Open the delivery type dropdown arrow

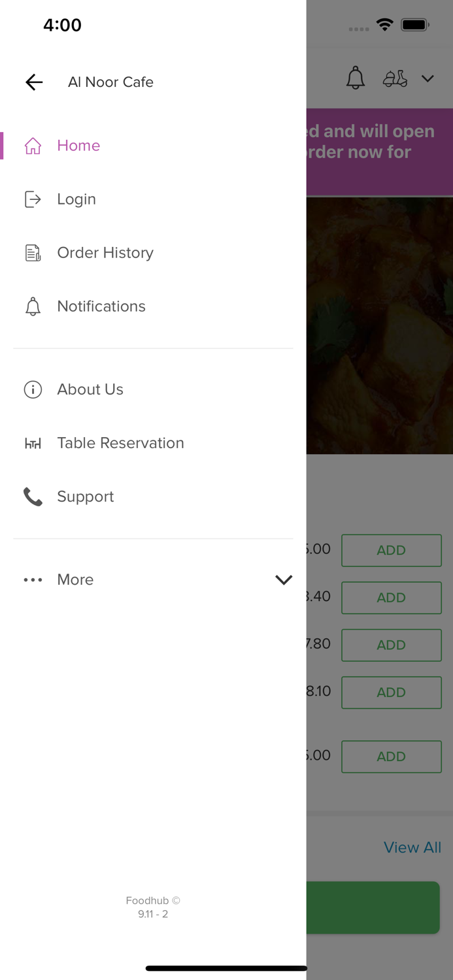(428, 78)
